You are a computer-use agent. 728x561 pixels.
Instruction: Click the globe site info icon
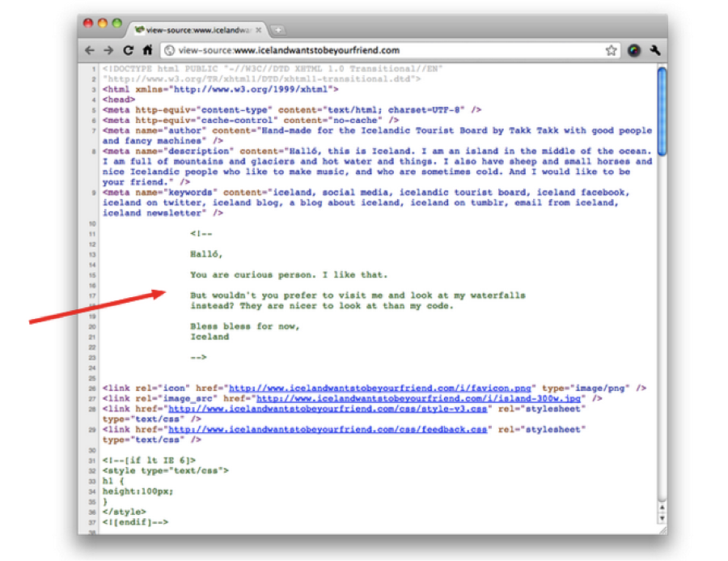click(170, 50)
